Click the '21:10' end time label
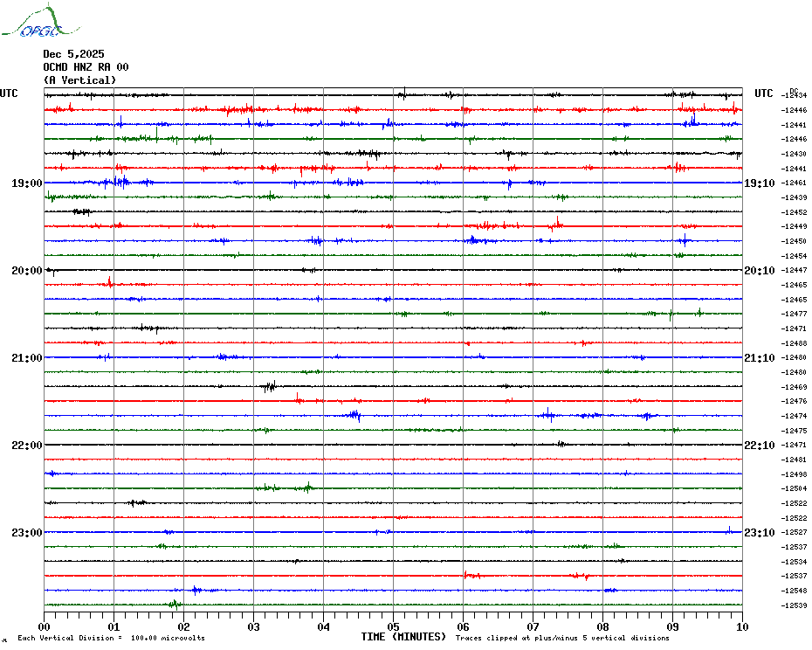 point(760,358)
